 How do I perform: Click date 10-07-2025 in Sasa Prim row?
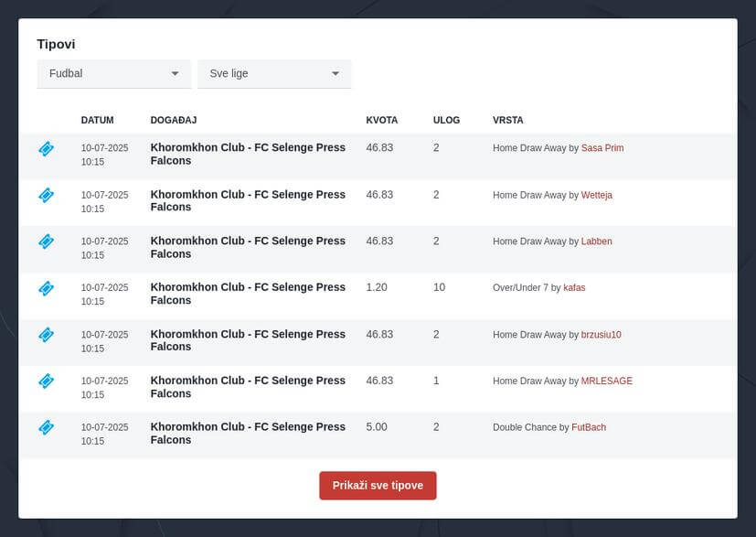click(104, 147)
